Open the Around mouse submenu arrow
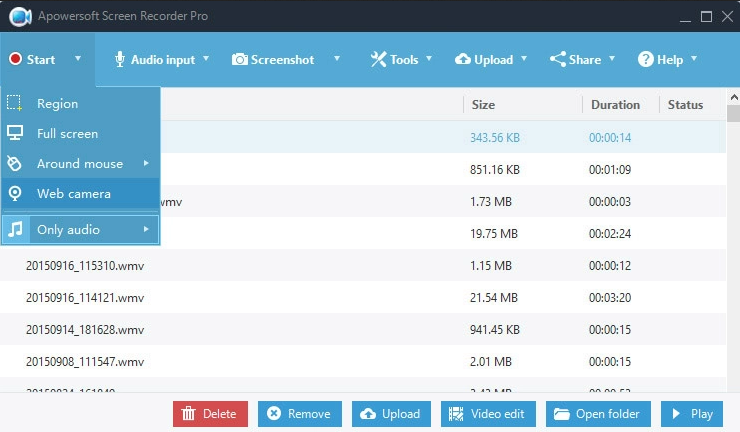This screenshot has height=432, width=740. click(146, 163)
